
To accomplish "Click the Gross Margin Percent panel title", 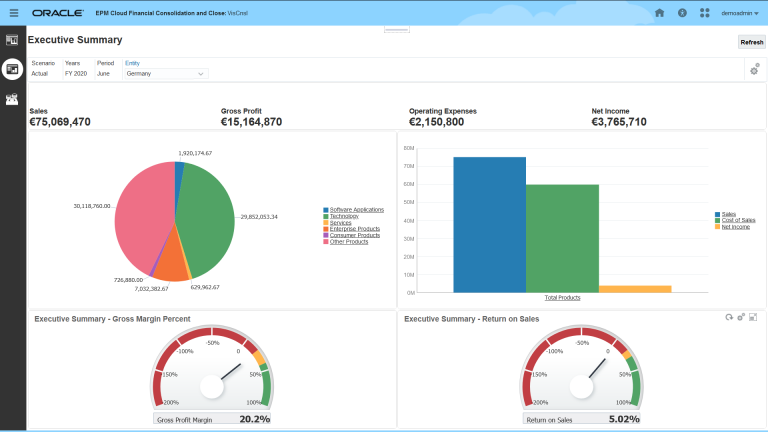I will (x=112, y=319).
